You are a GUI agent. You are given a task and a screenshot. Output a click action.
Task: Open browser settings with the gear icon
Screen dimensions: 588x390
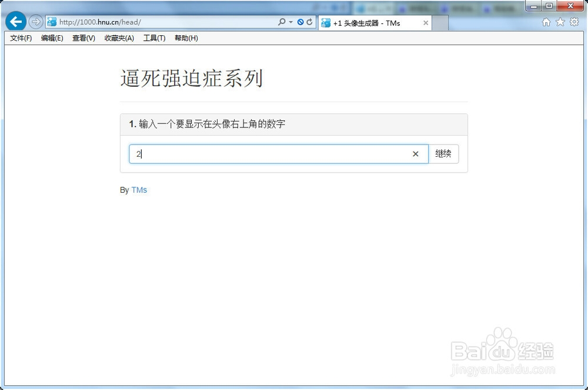point(574,22)
